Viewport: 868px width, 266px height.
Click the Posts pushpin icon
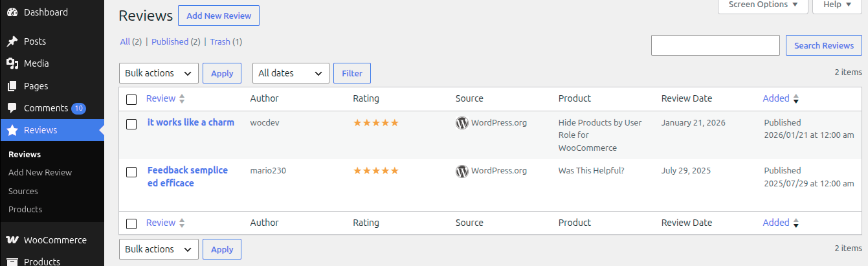click(12, 41)
